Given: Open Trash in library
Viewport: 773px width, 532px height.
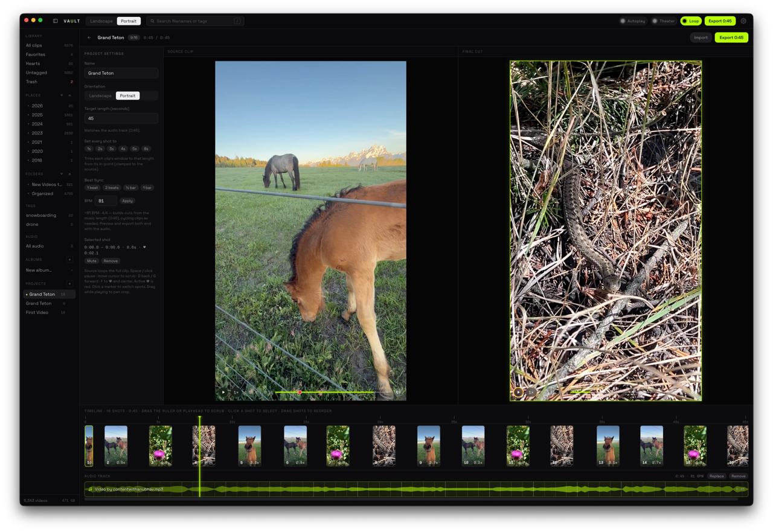Looking at the screenshot, I should 49,82.
